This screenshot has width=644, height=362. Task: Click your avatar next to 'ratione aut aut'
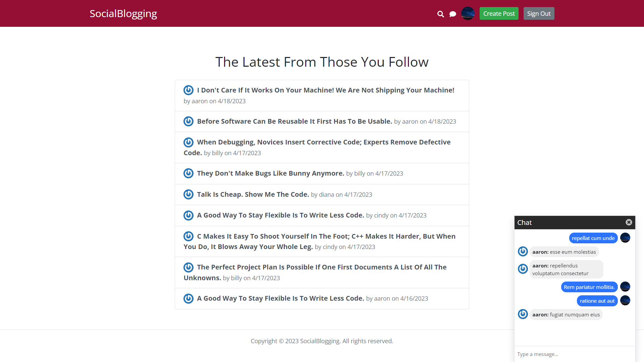(x=625, y=300)
